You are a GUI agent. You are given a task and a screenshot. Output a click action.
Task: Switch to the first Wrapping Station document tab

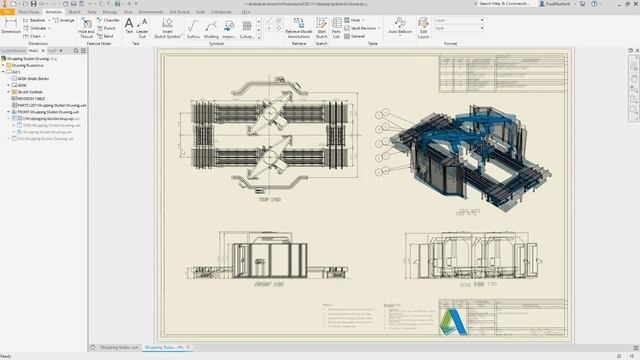click(120, 347)
